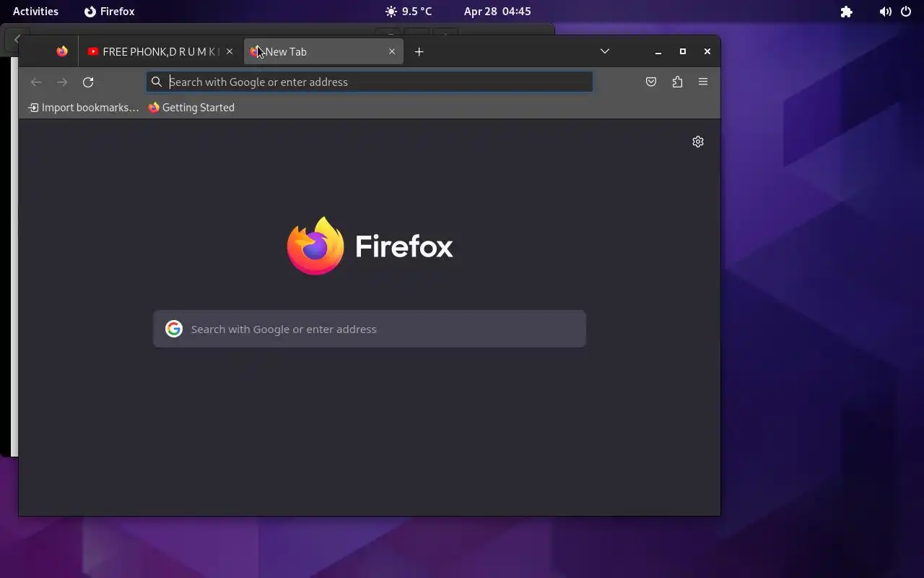Go back using the back arrow
Viewport: 924px width, 578px height.
36,82
